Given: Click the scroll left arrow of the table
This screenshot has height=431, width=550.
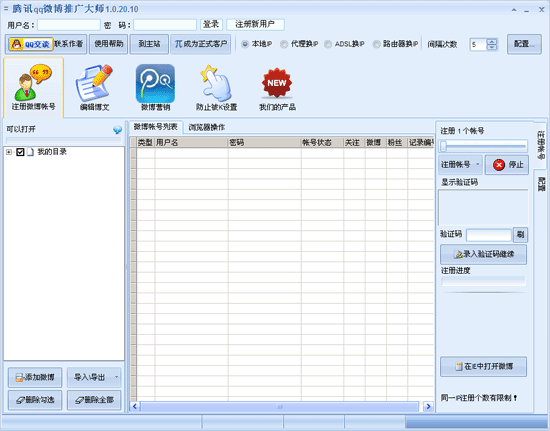Looking at the screenshot, I should coord(135,407).
